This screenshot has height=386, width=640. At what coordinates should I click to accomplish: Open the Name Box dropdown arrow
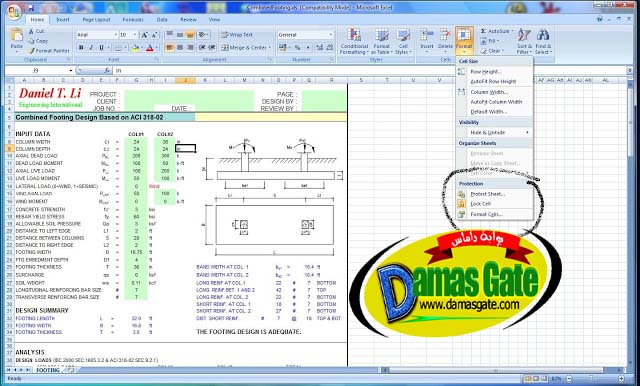(71, 71)
